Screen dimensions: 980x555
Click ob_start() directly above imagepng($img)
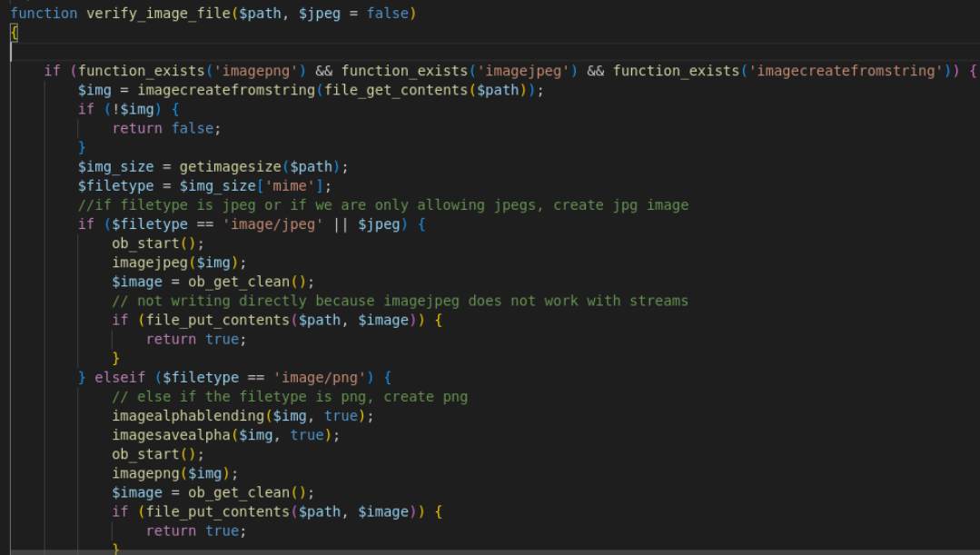tap(157, 454)
